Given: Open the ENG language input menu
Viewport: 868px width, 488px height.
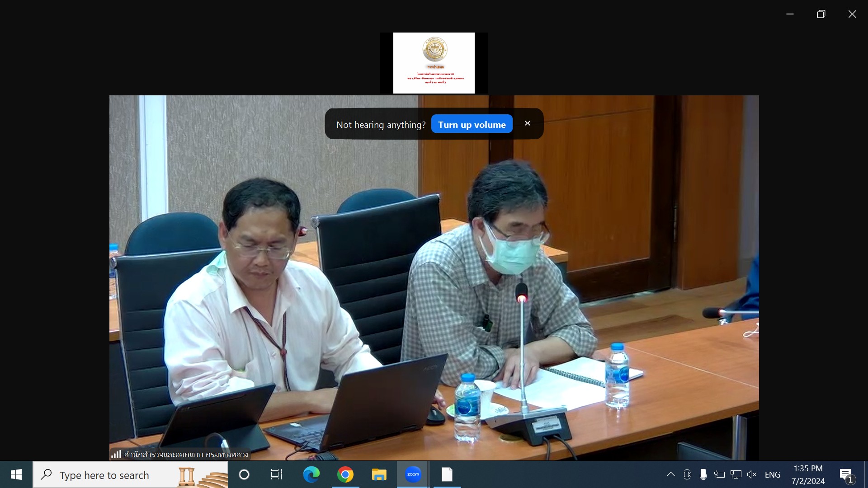Looking at the screenshot, I should pyautogui.click(x=772, y=474).
